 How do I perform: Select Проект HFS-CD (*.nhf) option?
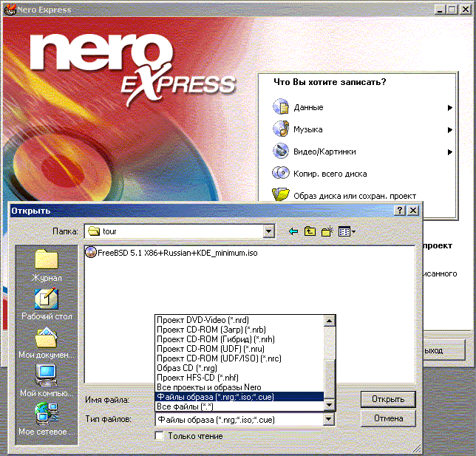point(239,378)
